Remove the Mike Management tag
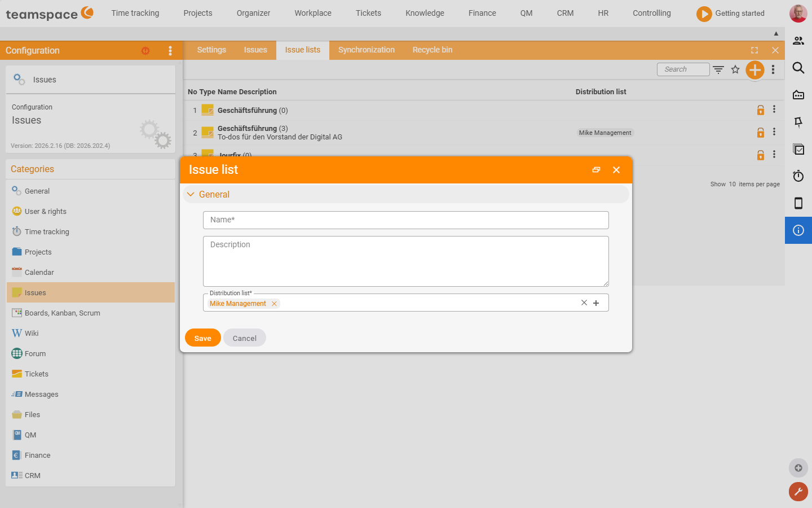This screenshot has height=508, width=812. (x=274, y=304)
